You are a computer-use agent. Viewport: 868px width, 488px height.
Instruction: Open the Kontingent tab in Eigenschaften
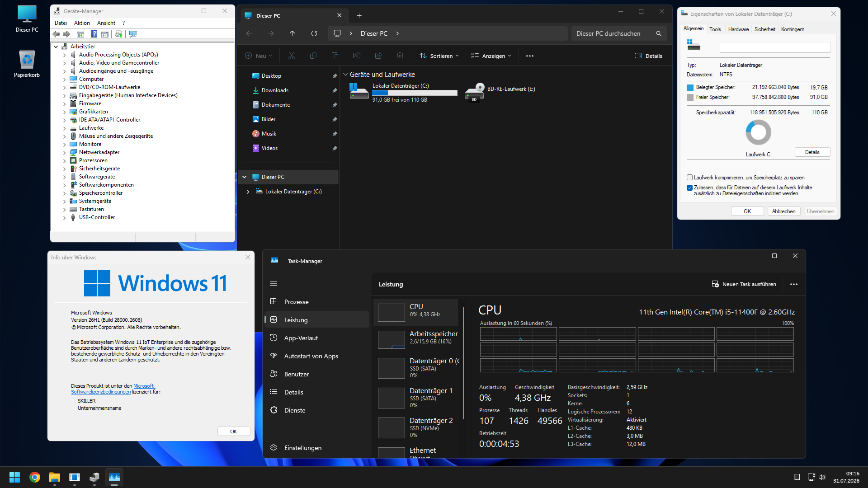point(793,29)
